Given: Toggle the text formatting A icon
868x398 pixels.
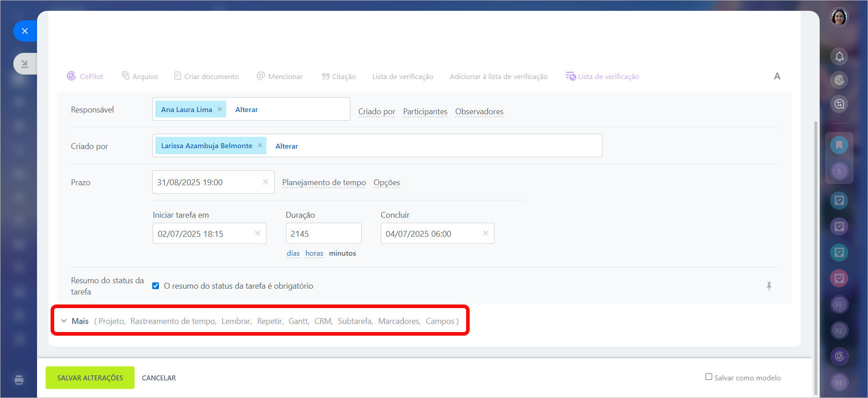Looking at the screenshot, I should (777, 76).
